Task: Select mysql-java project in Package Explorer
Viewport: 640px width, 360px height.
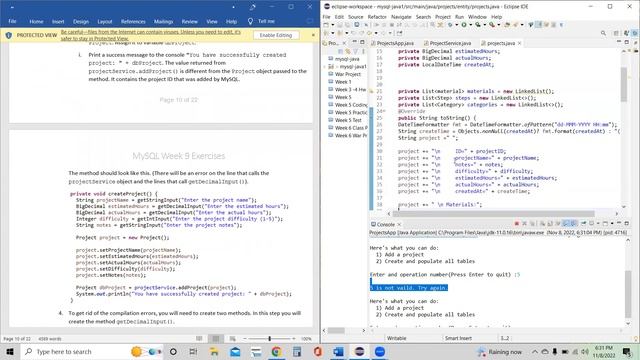Action: point(347,59)
